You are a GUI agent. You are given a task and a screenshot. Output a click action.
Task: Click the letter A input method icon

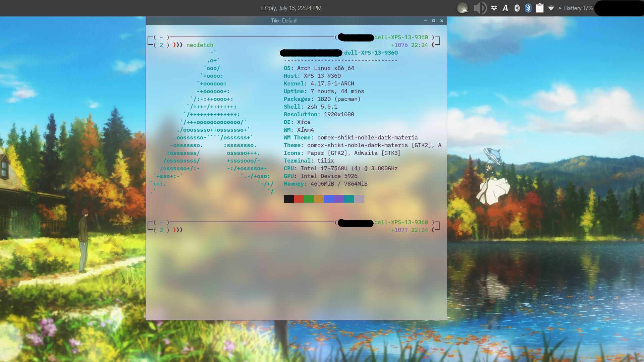(x=505, y=8)
